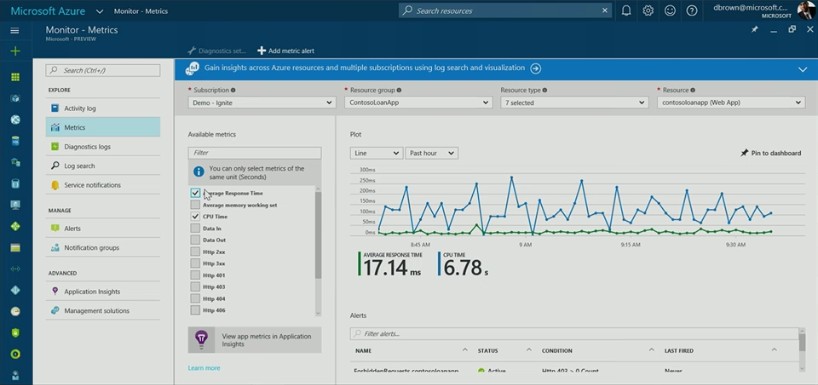Viewport: 818px width, 385px height.
Task: Click the Log search magnifier icon
Action: [55, 166]
